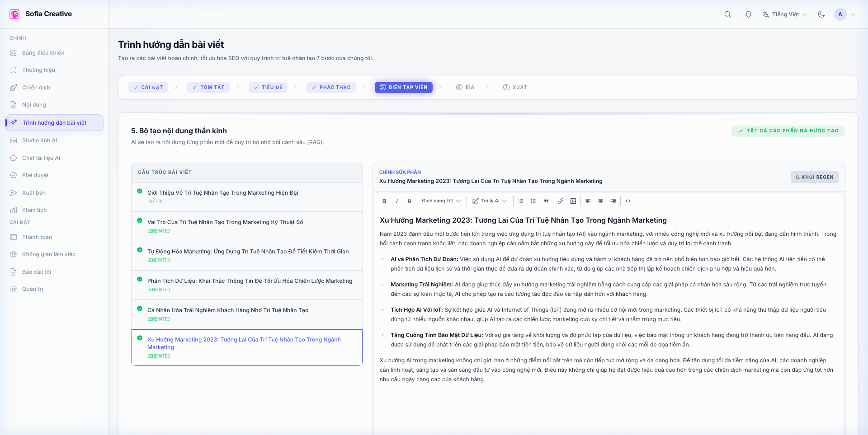Open the Định dạng H3 dropdown
The width and height of the screenshot is (868, 435).
(441, 201)
